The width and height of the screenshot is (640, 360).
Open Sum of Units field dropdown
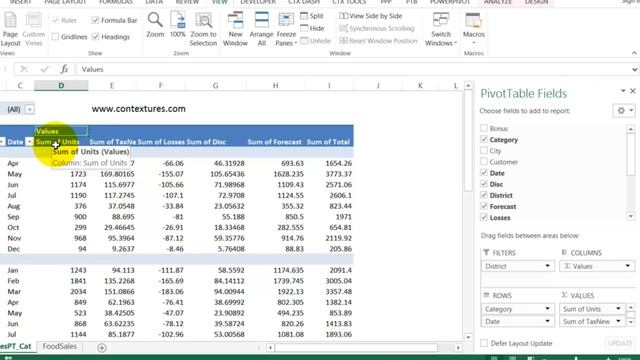[x=618, y=309]
